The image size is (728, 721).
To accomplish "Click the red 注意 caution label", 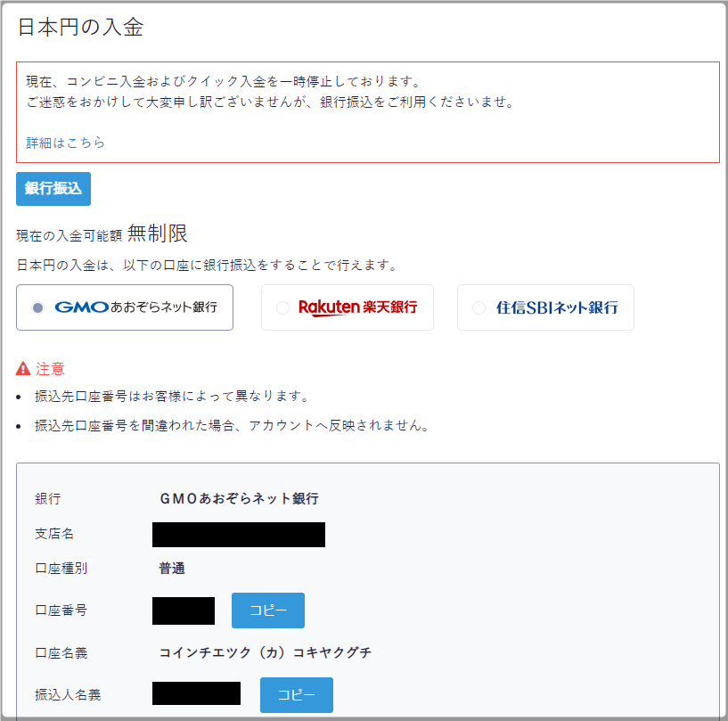I will point(50,369).
